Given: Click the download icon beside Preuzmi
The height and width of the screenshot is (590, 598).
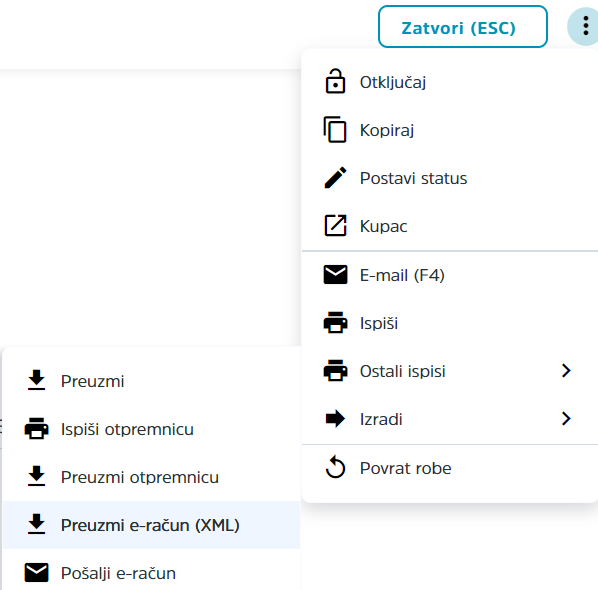Looking at the screenshot, I should tap(37, 380).
